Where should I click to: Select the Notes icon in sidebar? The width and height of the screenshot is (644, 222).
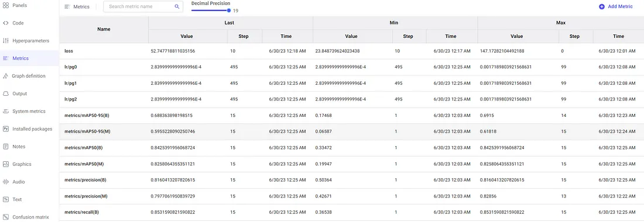tap(6, 146)
